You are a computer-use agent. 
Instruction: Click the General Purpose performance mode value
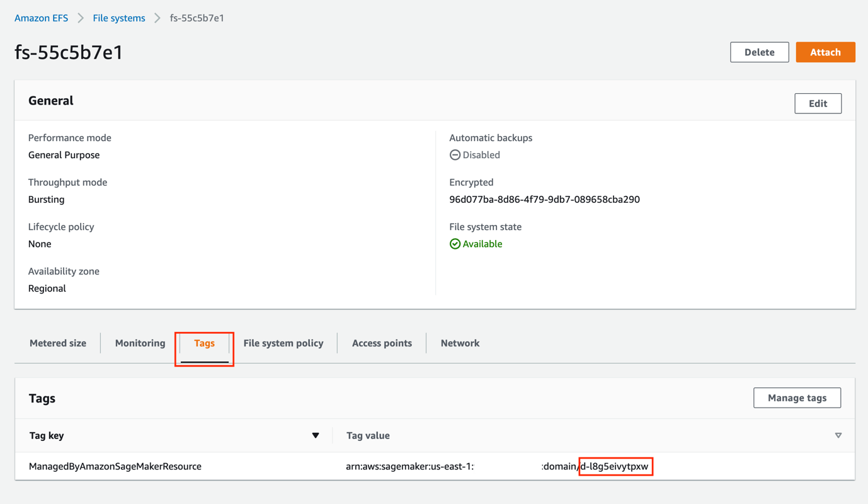(x=64, y=155)
